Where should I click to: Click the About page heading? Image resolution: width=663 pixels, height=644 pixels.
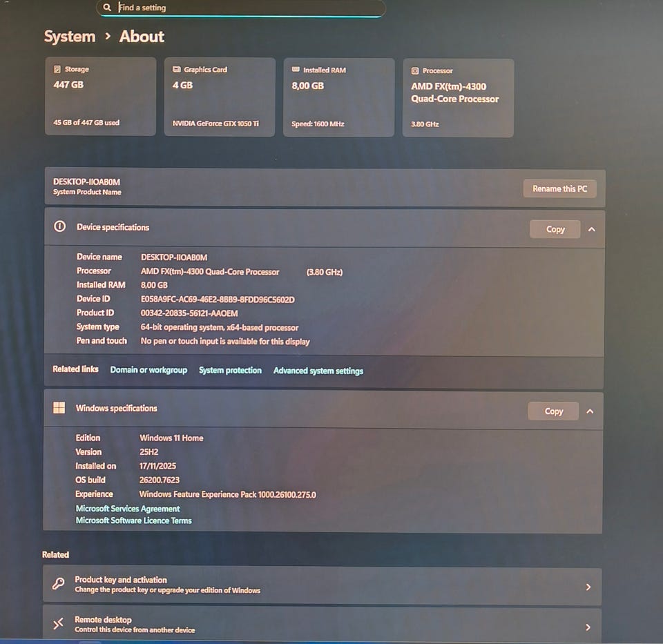click(142, 37)
